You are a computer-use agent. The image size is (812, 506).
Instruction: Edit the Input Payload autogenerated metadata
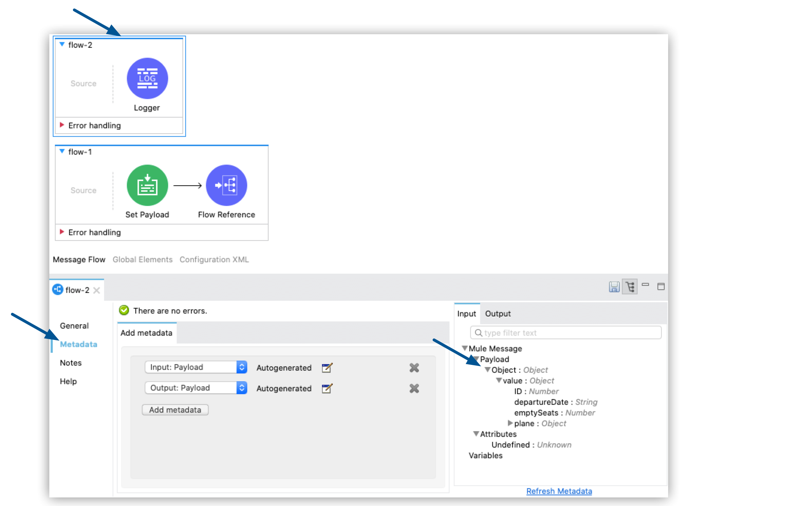328,368
